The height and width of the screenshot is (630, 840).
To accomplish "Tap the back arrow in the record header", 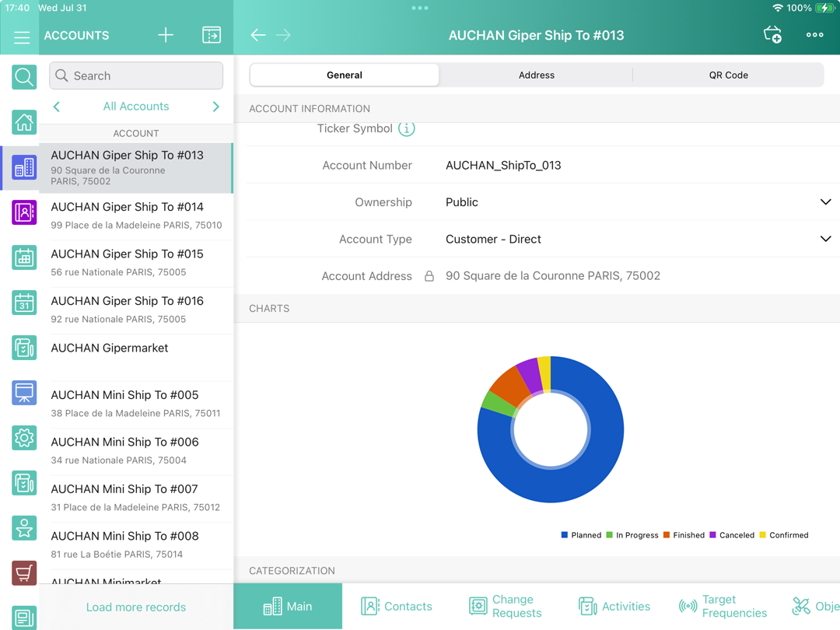I will pos(257,34).
